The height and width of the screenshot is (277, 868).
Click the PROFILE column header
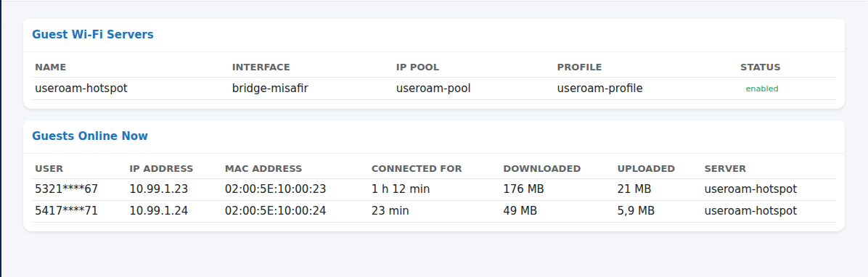(579, 67)
